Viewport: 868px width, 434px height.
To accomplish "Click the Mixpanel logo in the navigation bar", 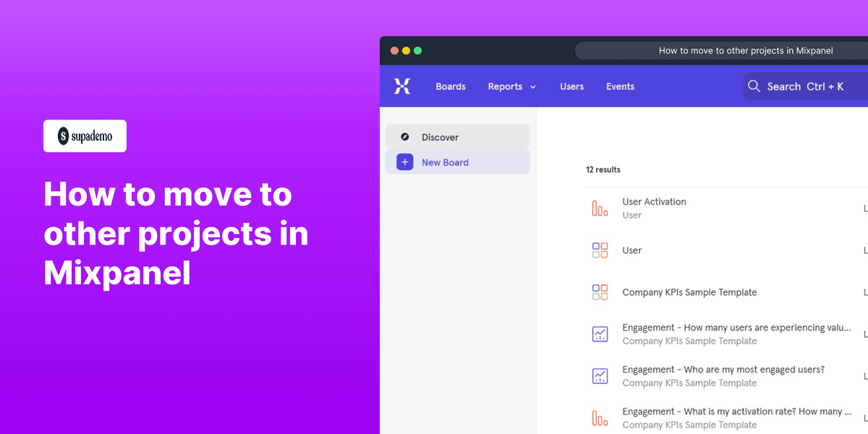I will [x=402, y=85].
